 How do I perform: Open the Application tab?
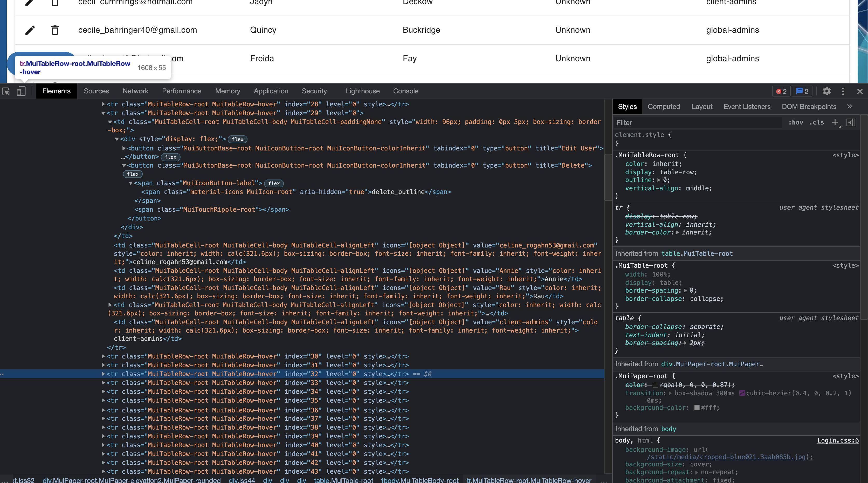point(271,91)
